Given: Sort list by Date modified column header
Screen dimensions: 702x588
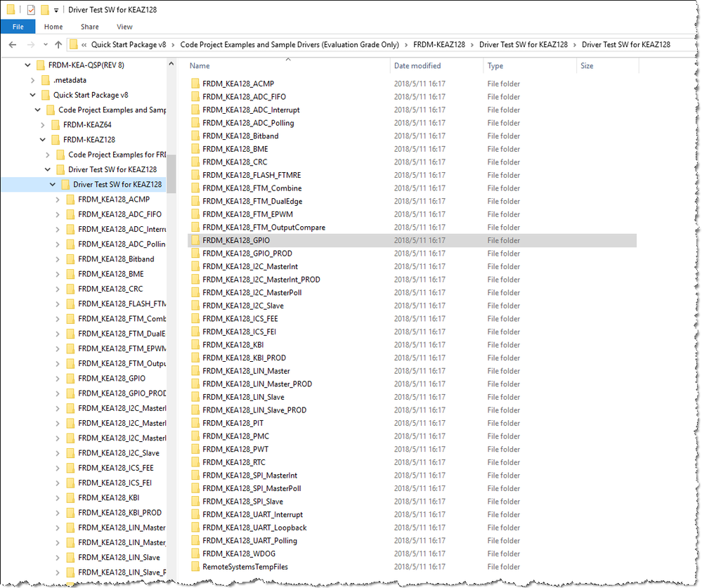Looking at the screenshot, I should [x=417, y=66].
